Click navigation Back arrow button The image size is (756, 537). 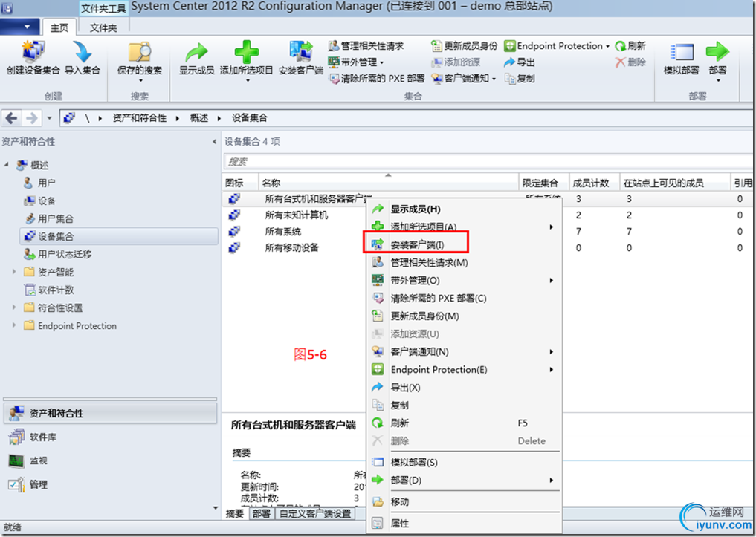12,118
